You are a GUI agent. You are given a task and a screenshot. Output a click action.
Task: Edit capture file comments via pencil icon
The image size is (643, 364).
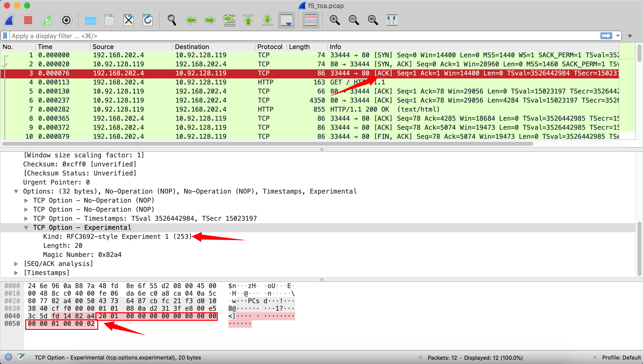point(21,357)
